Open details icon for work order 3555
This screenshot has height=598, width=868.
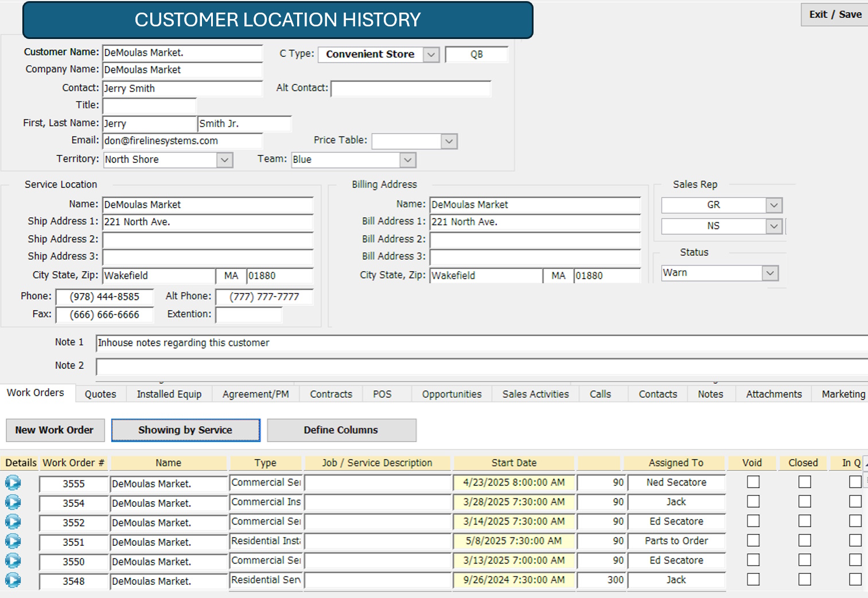[x=13, y=483]
